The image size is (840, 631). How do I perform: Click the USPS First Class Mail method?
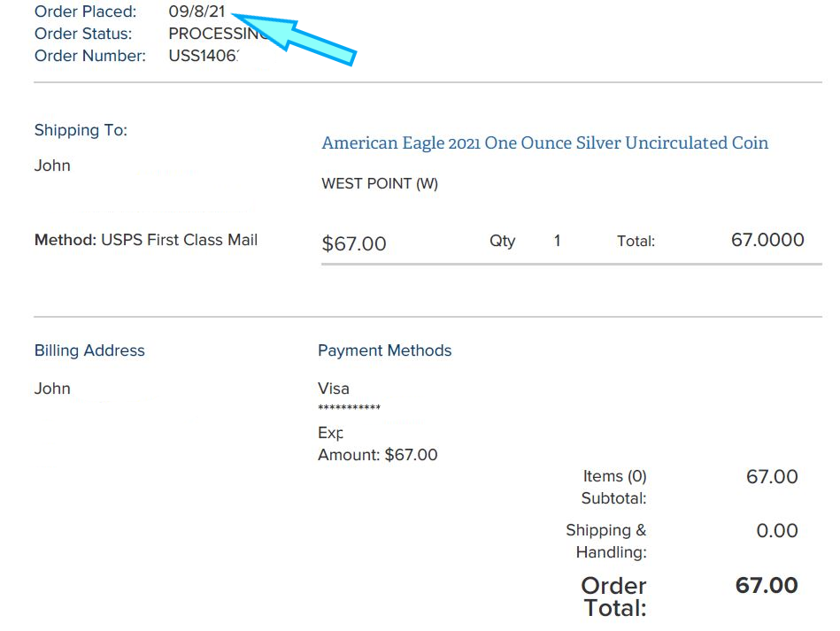pos(179,240)
